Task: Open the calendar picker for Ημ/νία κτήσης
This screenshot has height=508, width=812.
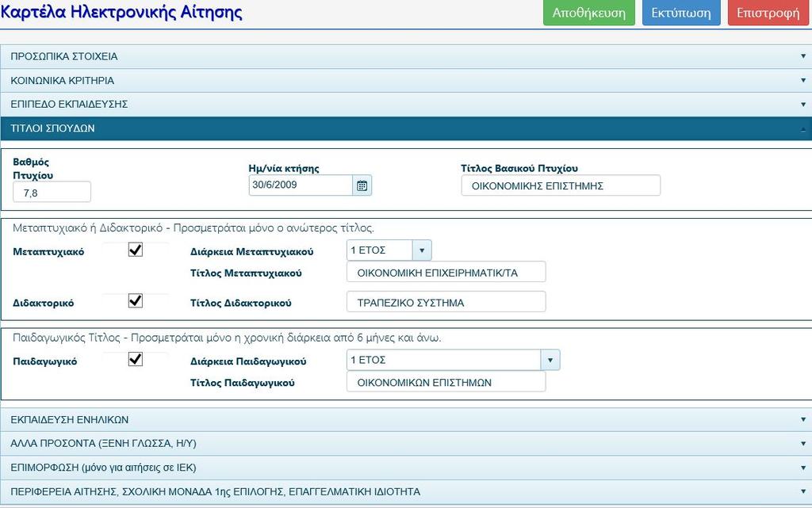Action: coord(362,185)
